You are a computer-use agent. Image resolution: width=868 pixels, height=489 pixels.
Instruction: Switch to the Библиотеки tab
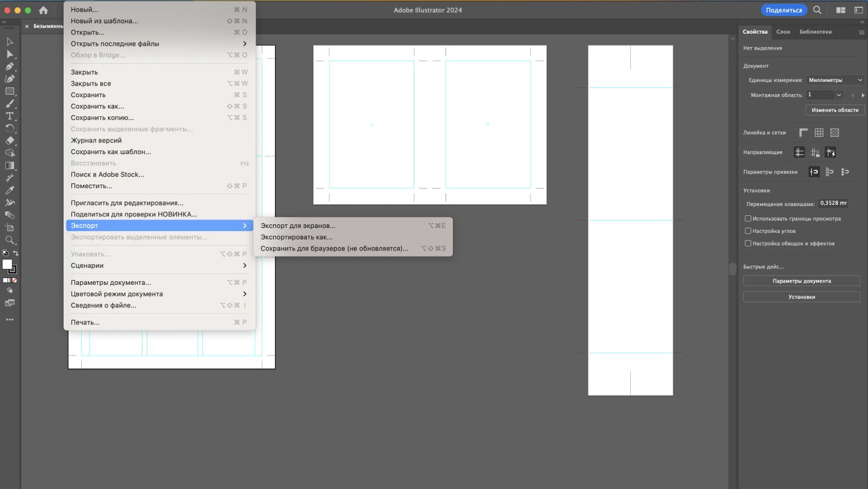coord(815,32)
